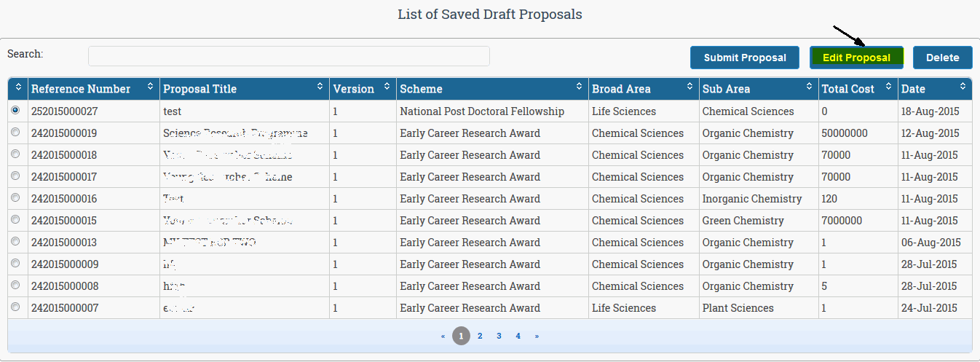Select radio button for proposal 242015000019
This screenshot has height=362, width=980.
click(15, 132)
